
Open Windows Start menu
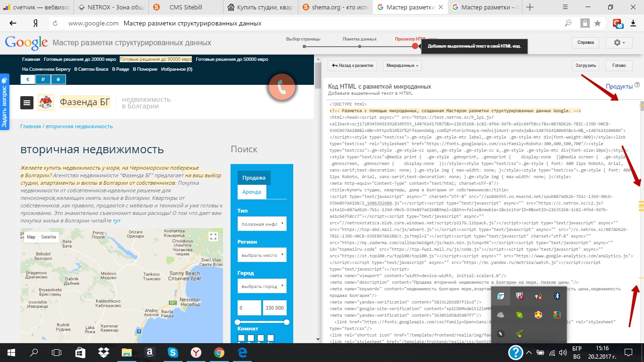pyautogui.click(x=11, y=352)
